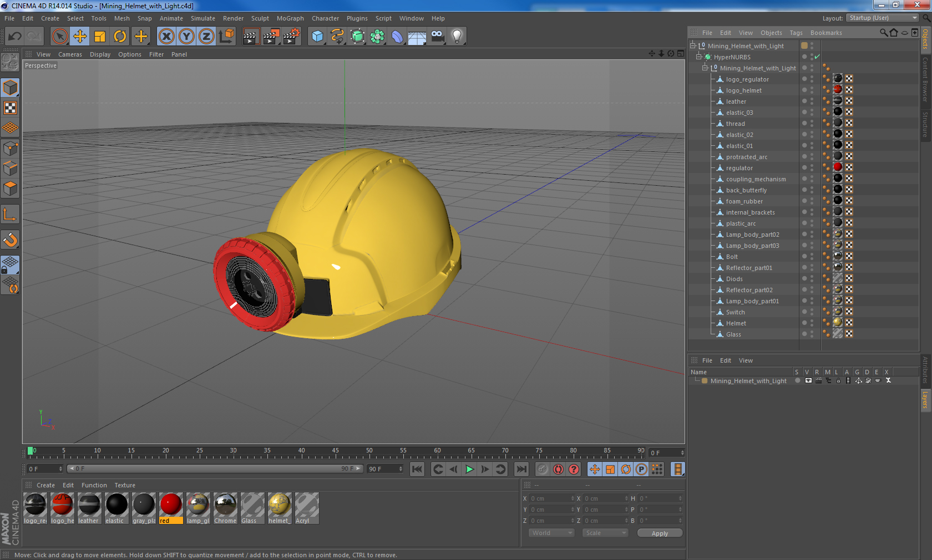Open the Scale mode dropdown
The height and width of the screenshot is (560, 932).
click(605, 533)
